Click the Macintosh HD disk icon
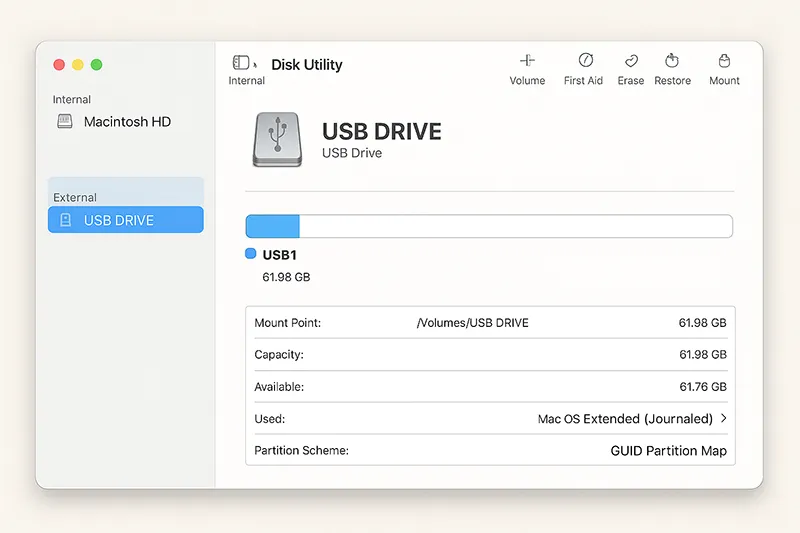The image size is (800, 533). [65, 121]
